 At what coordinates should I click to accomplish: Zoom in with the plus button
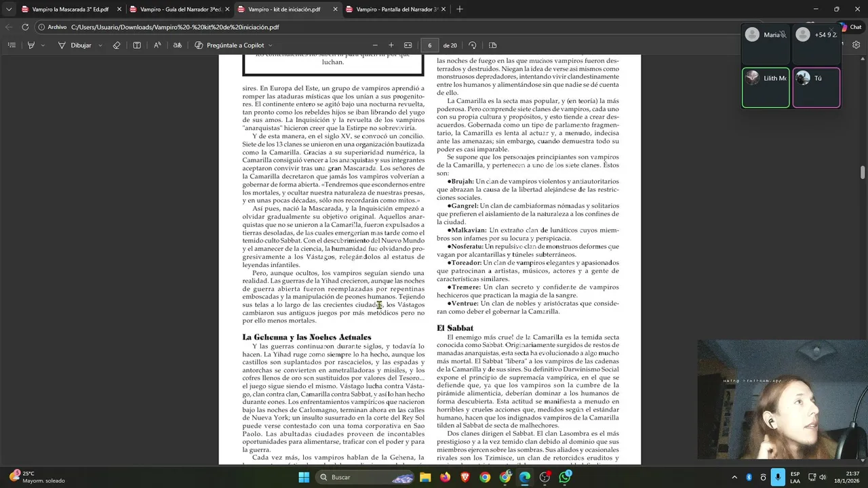(x=391, y=45)
